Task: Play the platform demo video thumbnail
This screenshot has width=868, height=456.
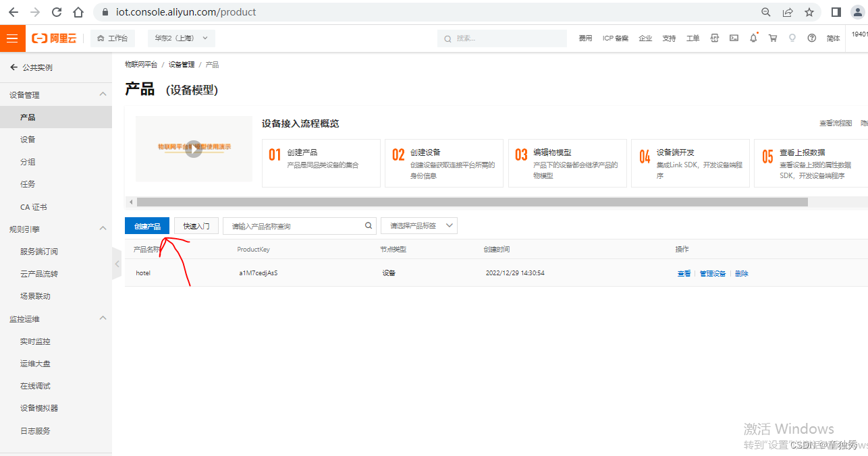Action: pos(194,149)
